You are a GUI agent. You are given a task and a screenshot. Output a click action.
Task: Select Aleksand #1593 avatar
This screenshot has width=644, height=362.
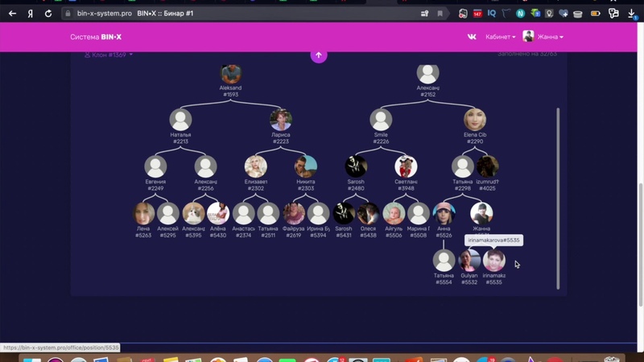[231, 74]
